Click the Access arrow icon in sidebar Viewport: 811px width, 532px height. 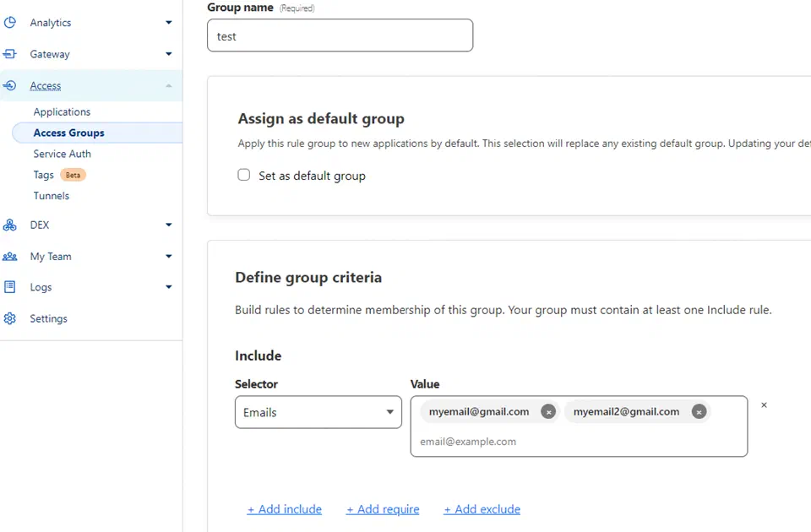pos(10,85)
